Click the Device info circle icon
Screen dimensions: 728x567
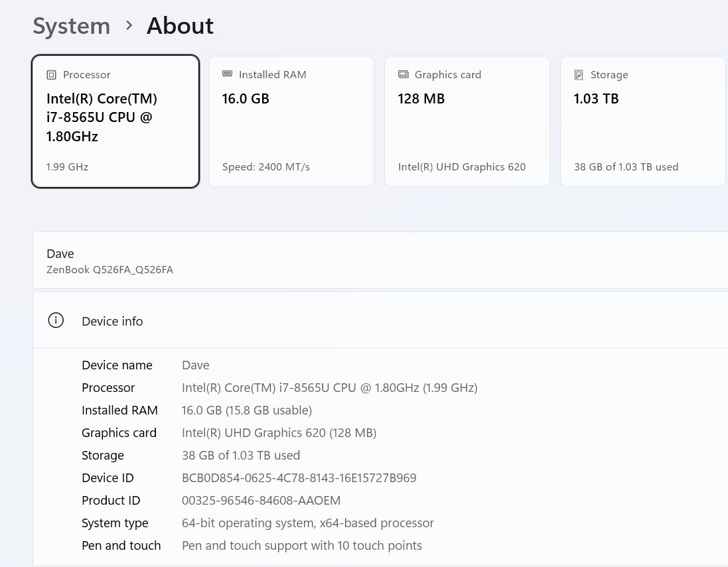[56, 320]
